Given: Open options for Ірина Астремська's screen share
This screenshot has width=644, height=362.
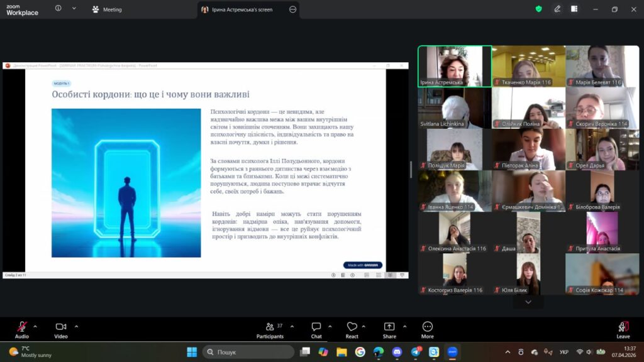Looking at the screenshot, I should coord(292,9).
